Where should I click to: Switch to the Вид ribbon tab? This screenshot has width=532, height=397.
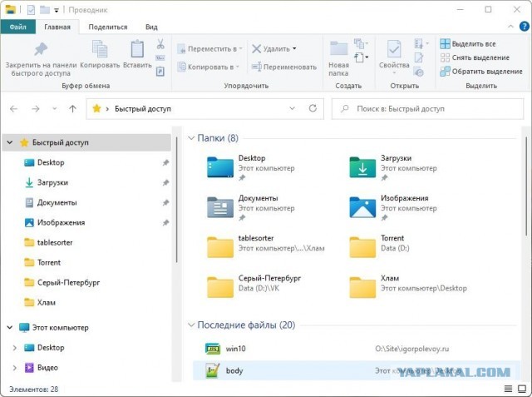pyautogui.click(x=151, y=27)
